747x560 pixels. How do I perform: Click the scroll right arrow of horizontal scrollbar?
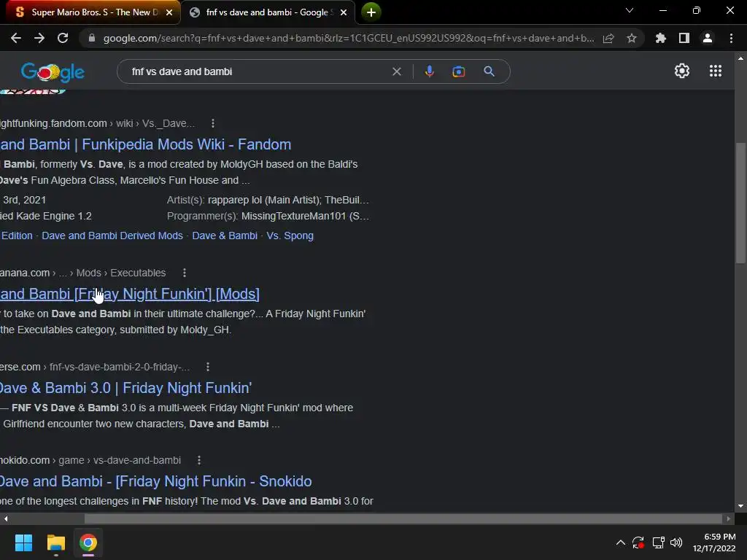pyautogui.click(x=728, y=518)
